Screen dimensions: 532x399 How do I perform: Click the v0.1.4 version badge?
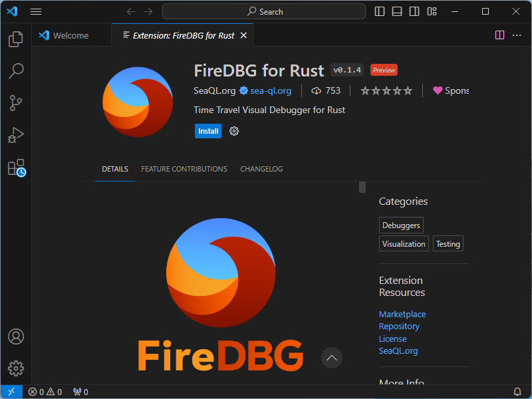tap(347, 70)
